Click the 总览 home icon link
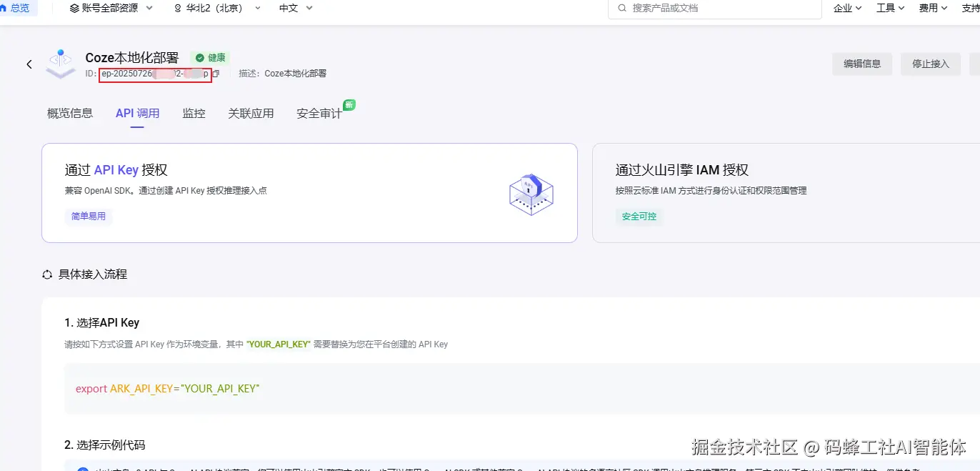Screen dimensions: 980x471 (14, 8)
